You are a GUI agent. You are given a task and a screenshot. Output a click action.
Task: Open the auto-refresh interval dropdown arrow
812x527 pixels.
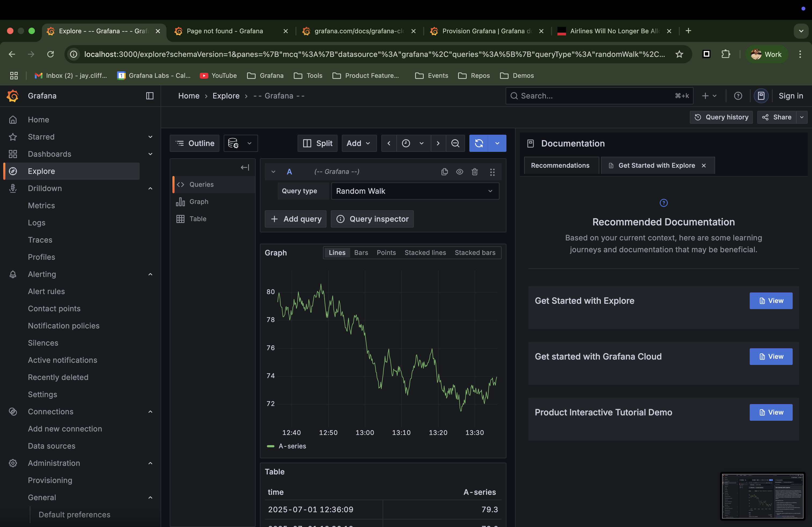[497, 143]
